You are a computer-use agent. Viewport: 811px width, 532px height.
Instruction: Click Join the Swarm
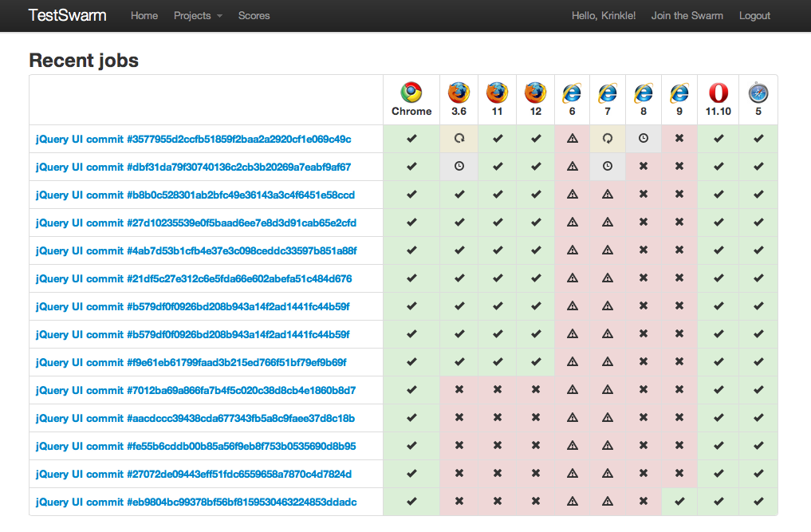pos(687,15)
